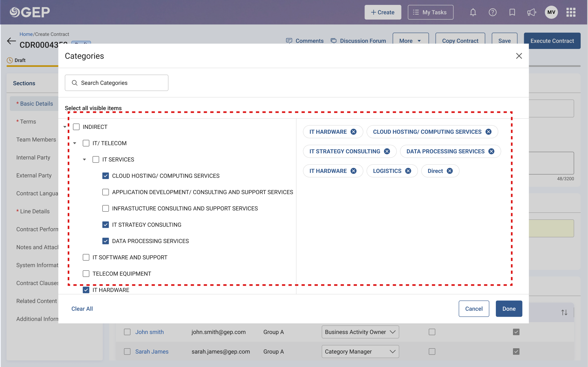The height and width of the screenshot is (367, 588).
Task: Open the Team Members section
Action: tap(36, 139)
